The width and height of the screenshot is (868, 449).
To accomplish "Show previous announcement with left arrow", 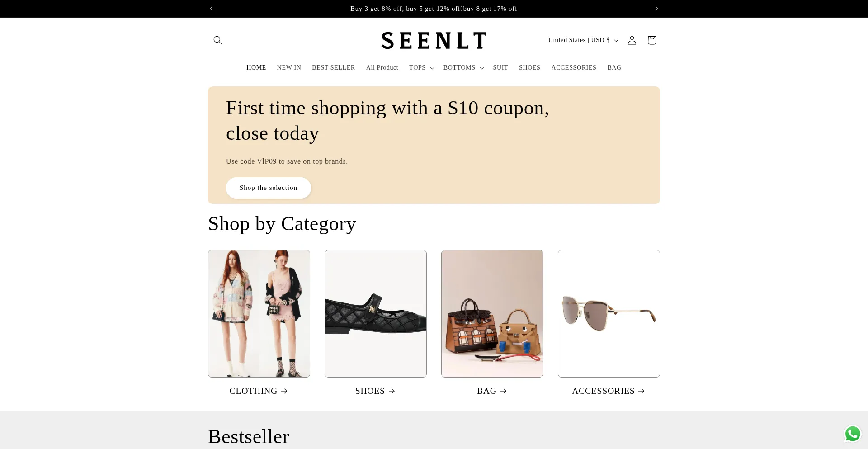I will point(211,9).
